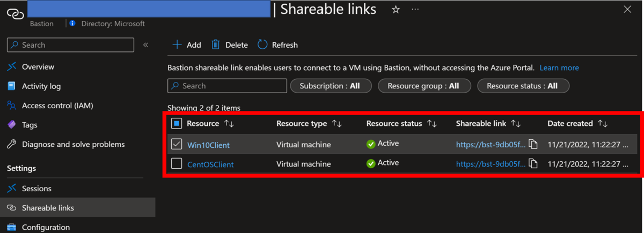Click Active status icon for CentOSClient
The height and width of the screenshot is (233, 644).
click(371, 163)
